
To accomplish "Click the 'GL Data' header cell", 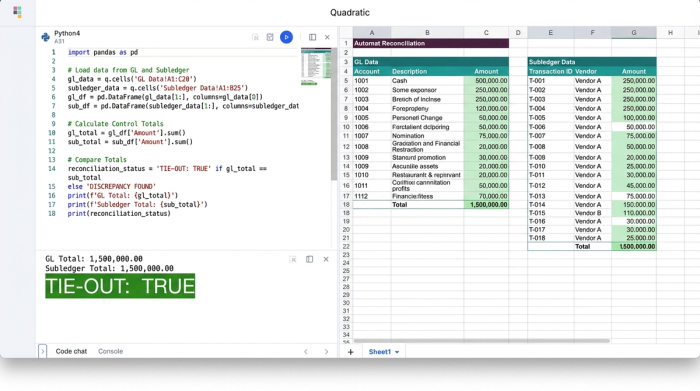I will pos(431,62).
